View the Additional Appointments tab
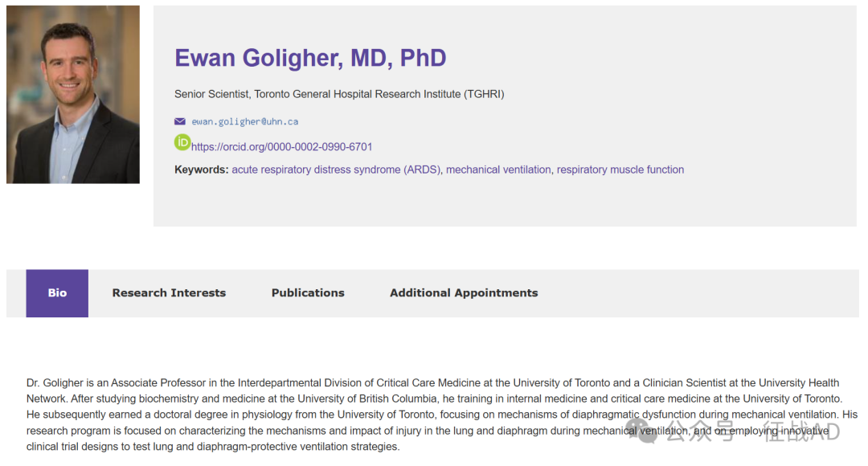This screenshot has height=466, width=868. (x=464, y=293)
